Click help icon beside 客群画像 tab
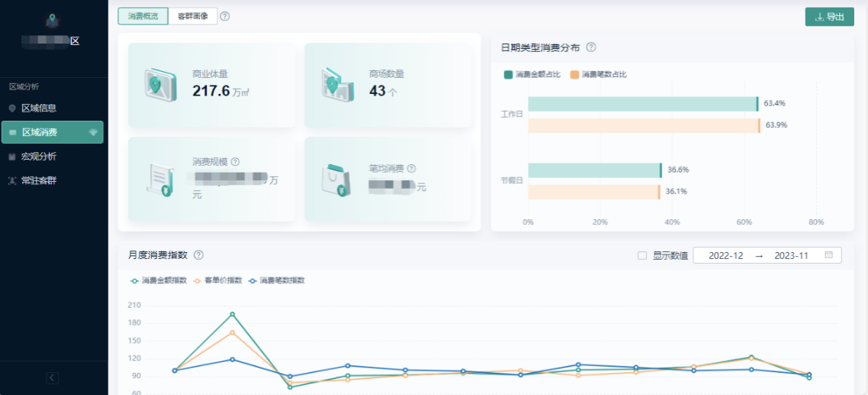This screenshot has width=868, height=395. coord(225,16)
